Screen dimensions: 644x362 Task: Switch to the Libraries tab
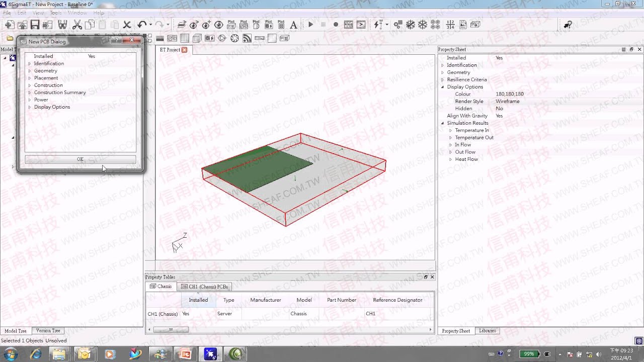point(487,331)
